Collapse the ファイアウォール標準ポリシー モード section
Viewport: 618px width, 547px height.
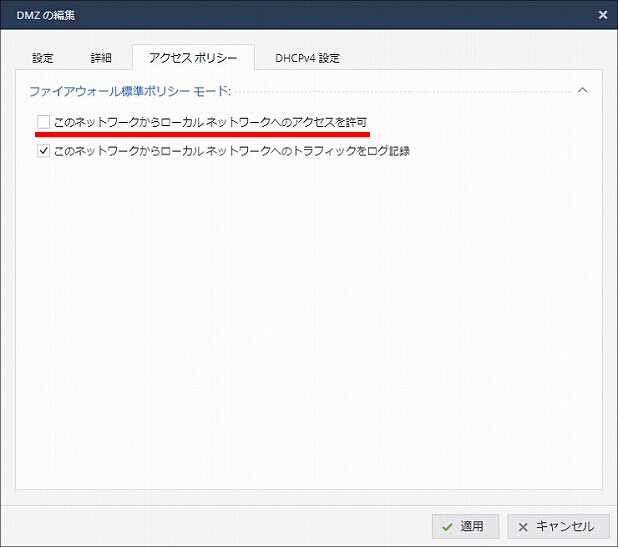coord(582,90)
